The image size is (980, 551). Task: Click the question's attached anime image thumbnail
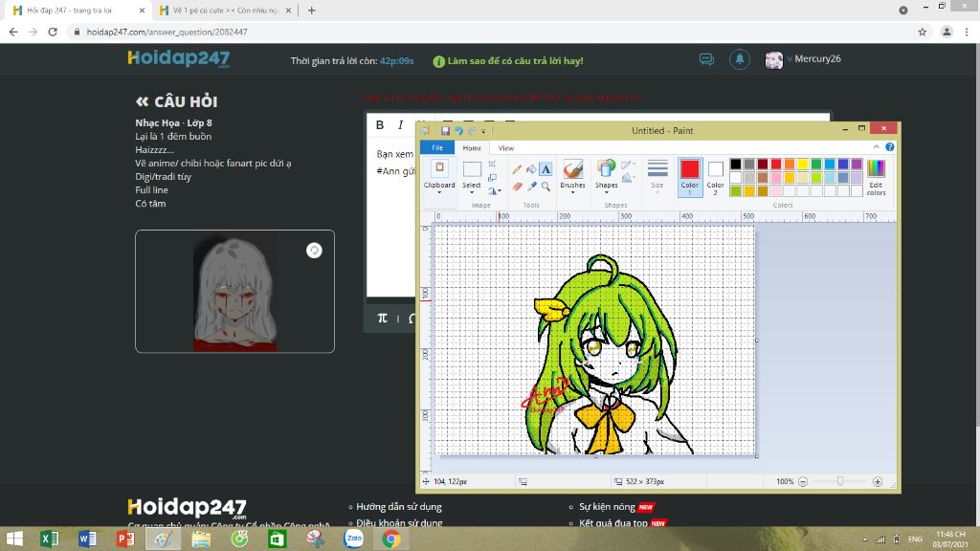[235, 292]
